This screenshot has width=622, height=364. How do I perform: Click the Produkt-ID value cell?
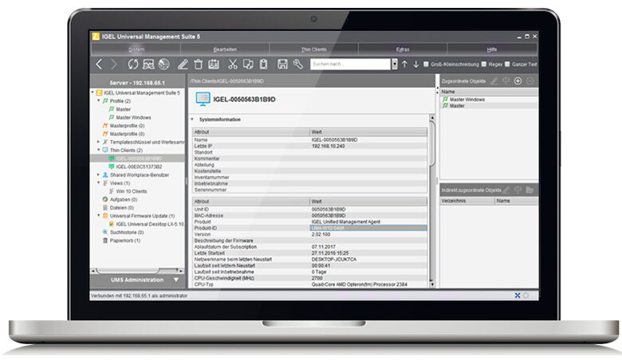368,228
